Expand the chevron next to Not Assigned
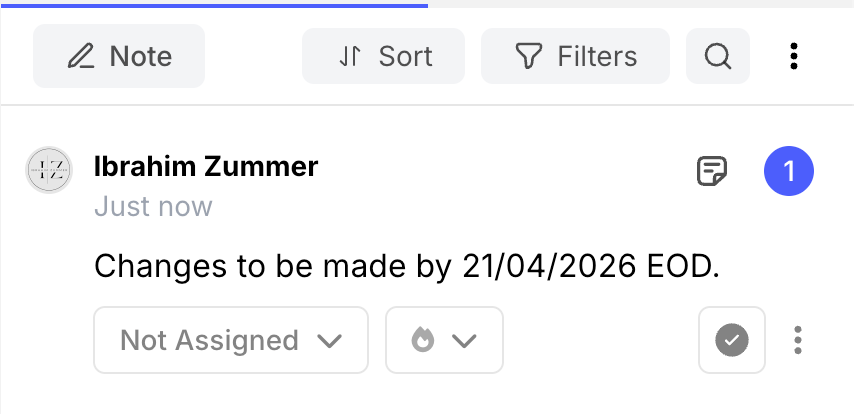854x414 pixels. pyautogui.click(x=330, y=341)
